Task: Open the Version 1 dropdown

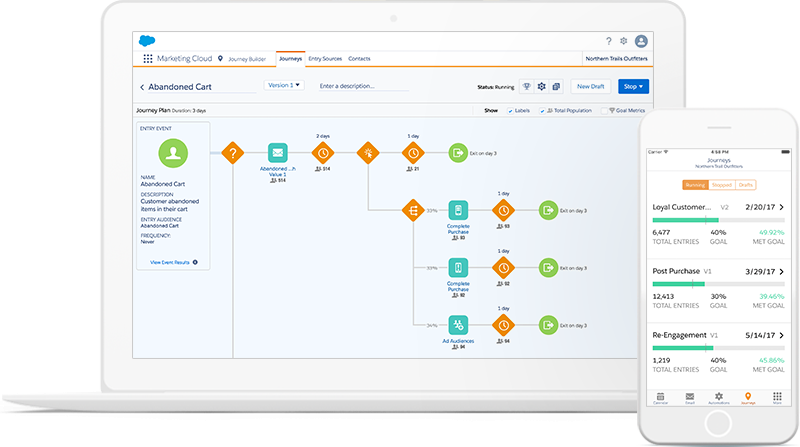Action: pyautogui.click(x=283, y=86)
